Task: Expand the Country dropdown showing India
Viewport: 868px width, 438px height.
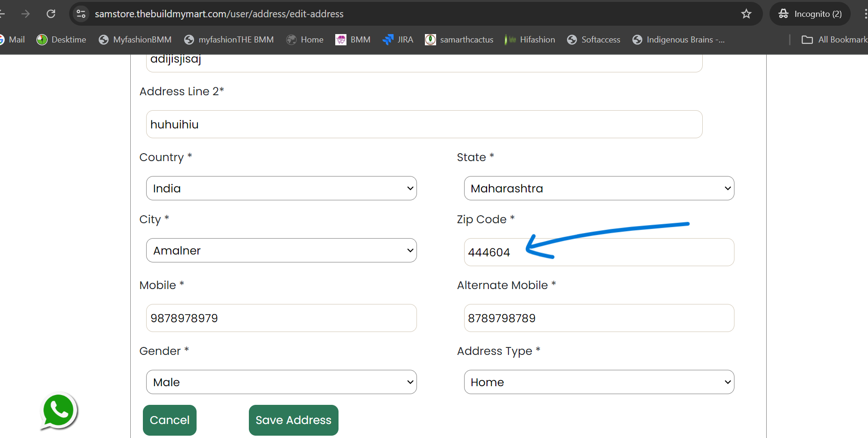Action: 282,188
